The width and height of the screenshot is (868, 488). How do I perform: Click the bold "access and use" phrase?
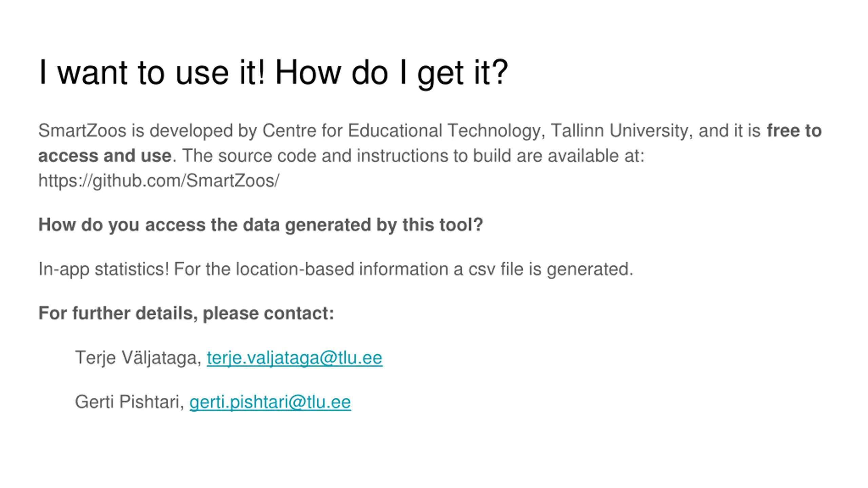tap(105, 156)
